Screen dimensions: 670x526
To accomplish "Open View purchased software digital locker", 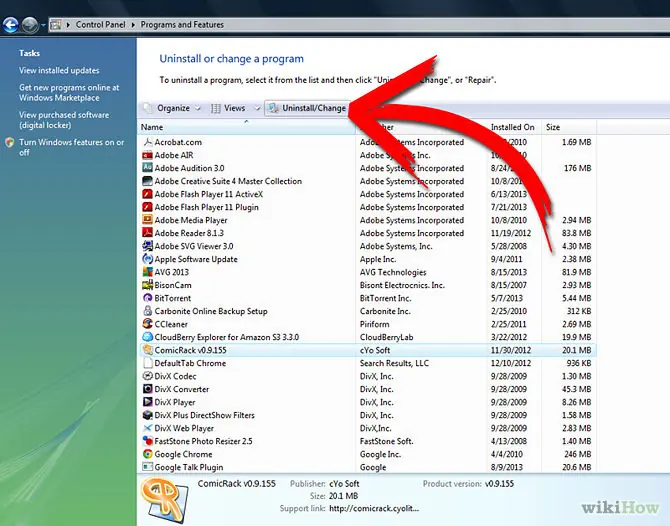I will pyautogui.click(x=64, y=120).
